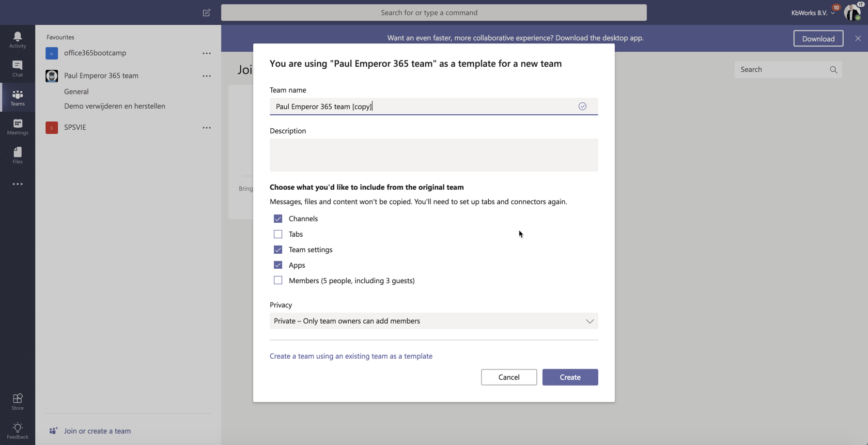Click the search magnifier icon
The width and height of the screenshot is (868, 445).
pyautogui.click(x=833, y=70)
